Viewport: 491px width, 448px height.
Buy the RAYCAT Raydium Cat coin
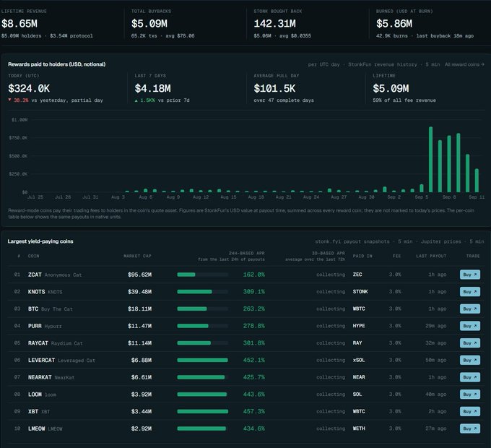470,343
